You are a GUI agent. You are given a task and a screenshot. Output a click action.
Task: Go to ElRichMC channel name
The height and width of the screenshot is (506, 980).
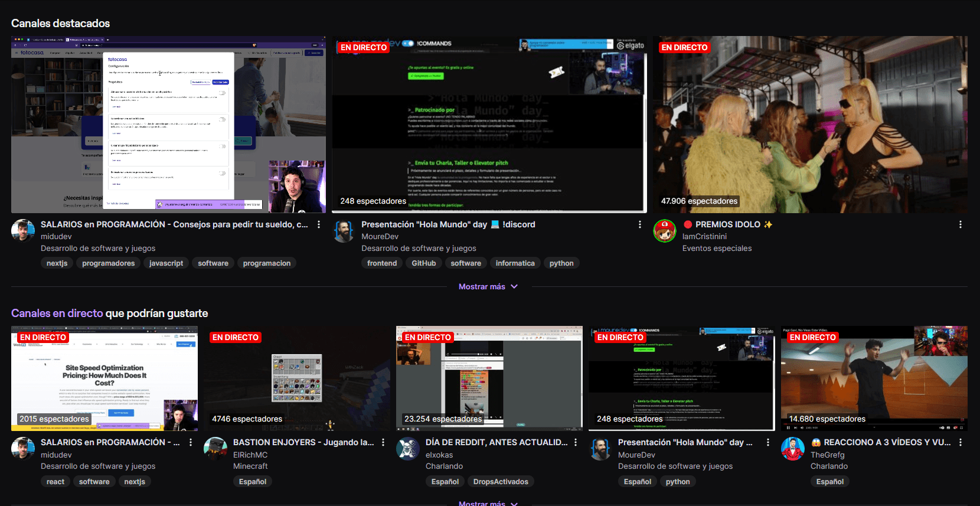coord(250,455)
